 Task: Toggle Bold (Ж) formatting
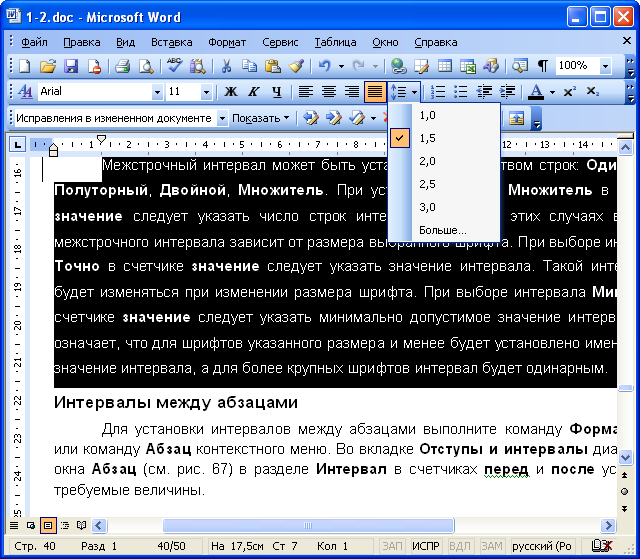point(231,92)
